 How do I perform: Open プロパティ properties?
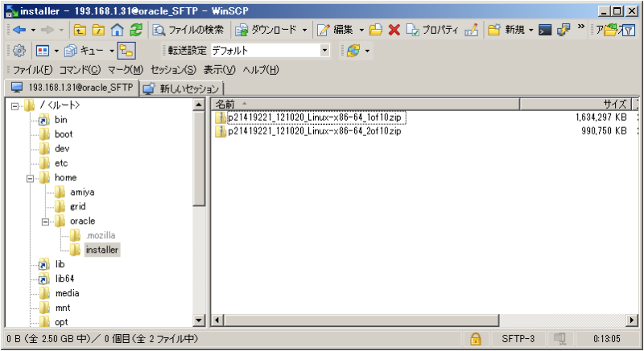tap(432, 30)
